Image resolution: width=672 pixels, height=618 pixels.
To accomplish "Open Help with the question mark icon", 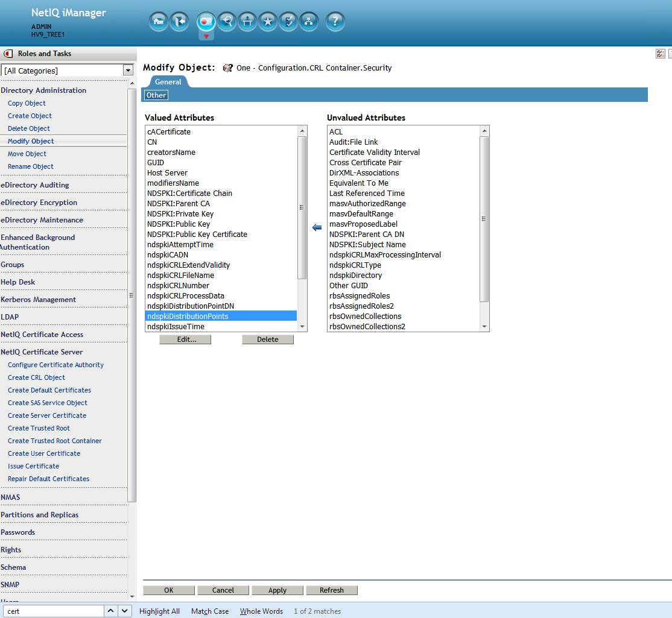I will pos(335,21).
